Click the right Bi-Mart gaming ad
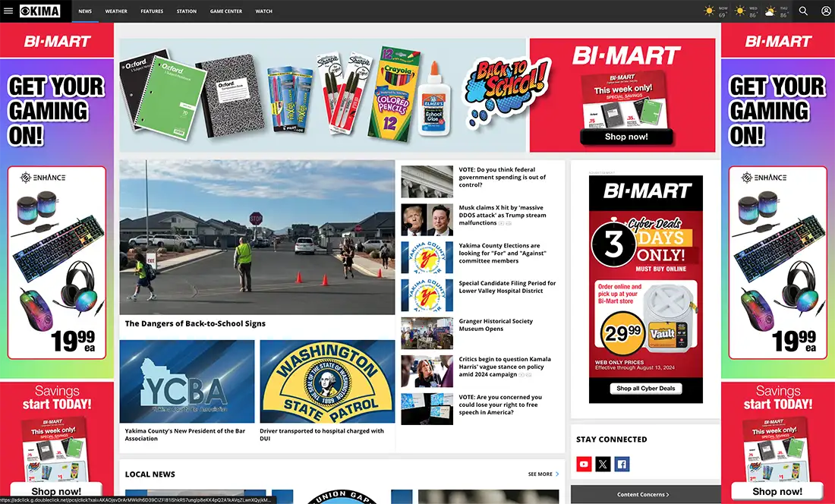 coord(778,263)
